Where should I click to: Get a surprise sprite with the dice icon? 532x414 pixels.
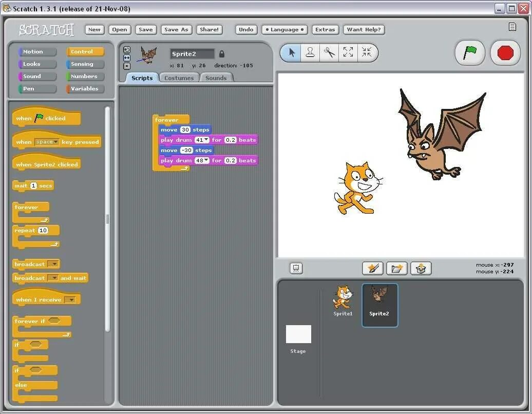pyautogui.click(x=421, y=268)
